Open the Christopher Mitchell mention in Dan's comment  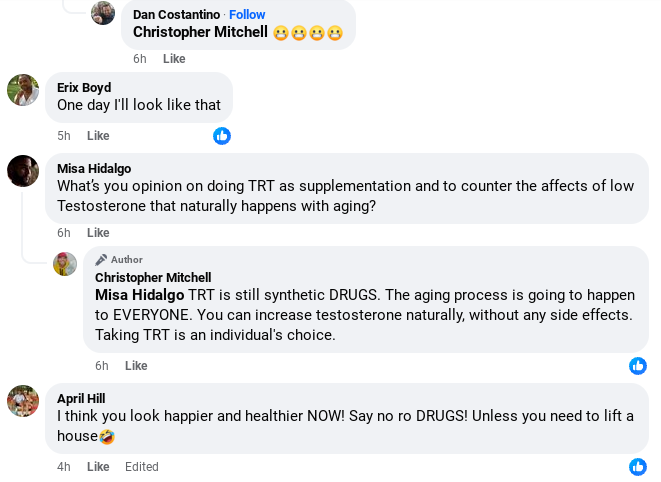[200, 32]
